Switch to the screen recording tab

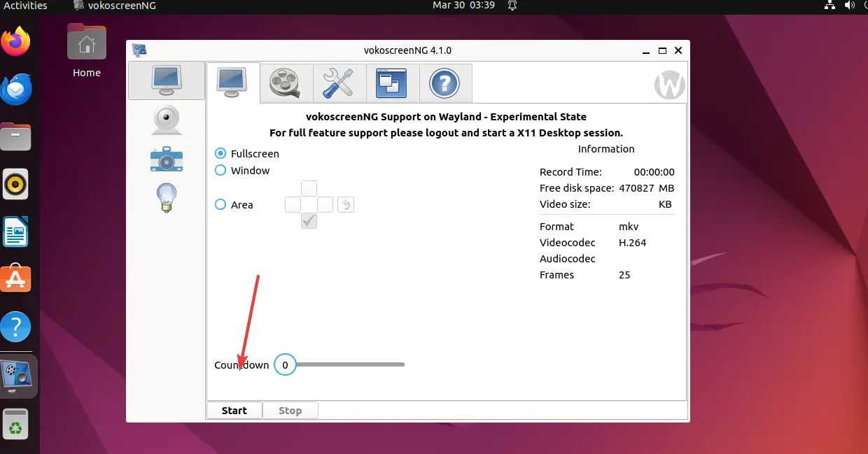click(232, 83)
